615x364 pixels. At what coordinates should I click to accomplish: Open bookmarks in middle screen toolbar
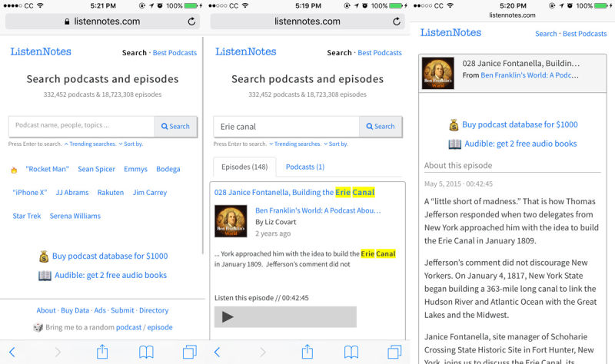click(351, 352)
